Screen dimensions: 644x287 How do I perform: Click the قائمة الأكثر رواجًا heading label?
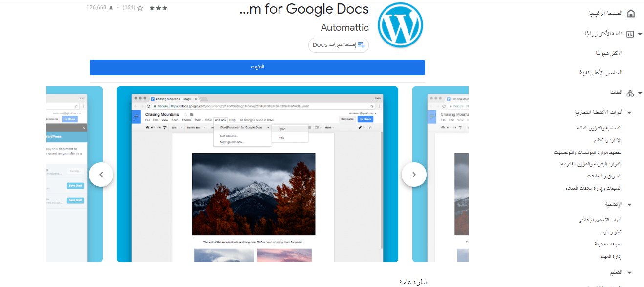click(603, 34)
